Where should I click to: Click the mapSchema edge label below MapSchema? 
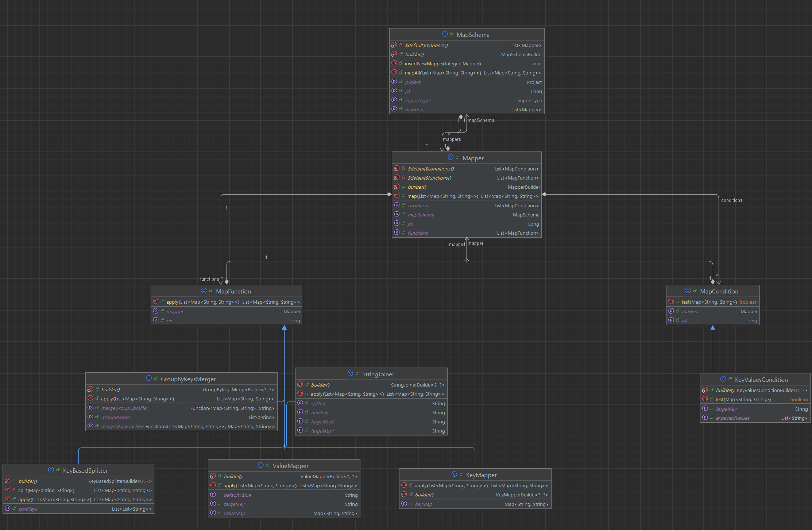pos(481,120)
